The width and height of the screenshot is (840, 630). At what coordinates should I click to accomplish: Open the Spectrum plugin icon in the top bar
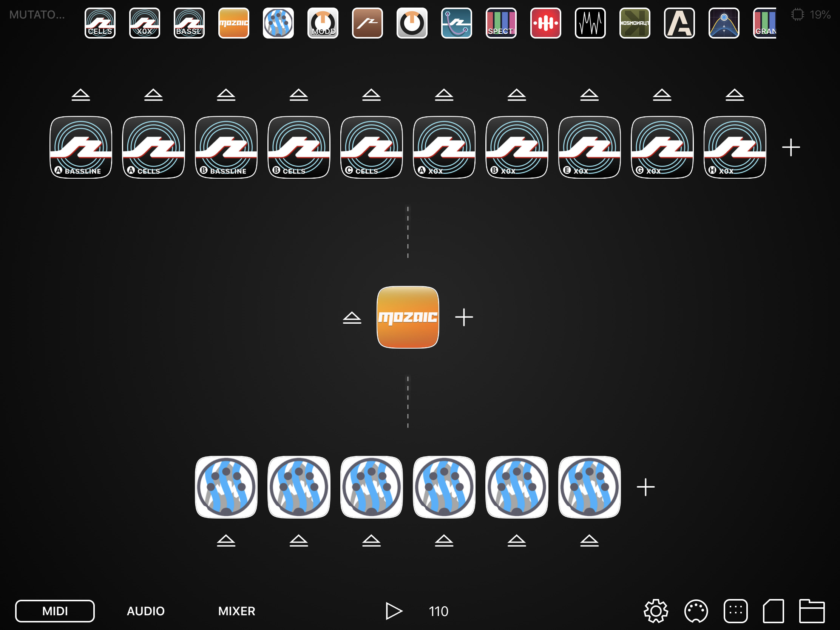point(501,23)
